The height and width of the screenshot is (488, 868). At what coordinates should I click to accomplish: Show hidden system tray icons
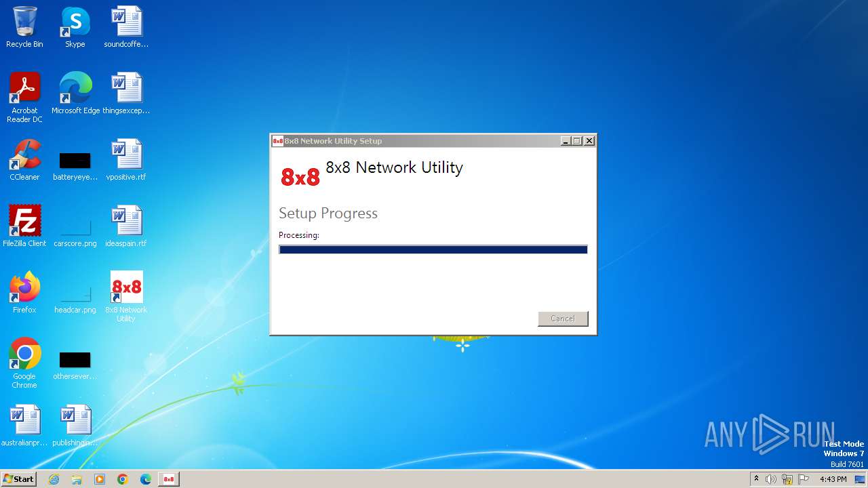tap(756, 479)
